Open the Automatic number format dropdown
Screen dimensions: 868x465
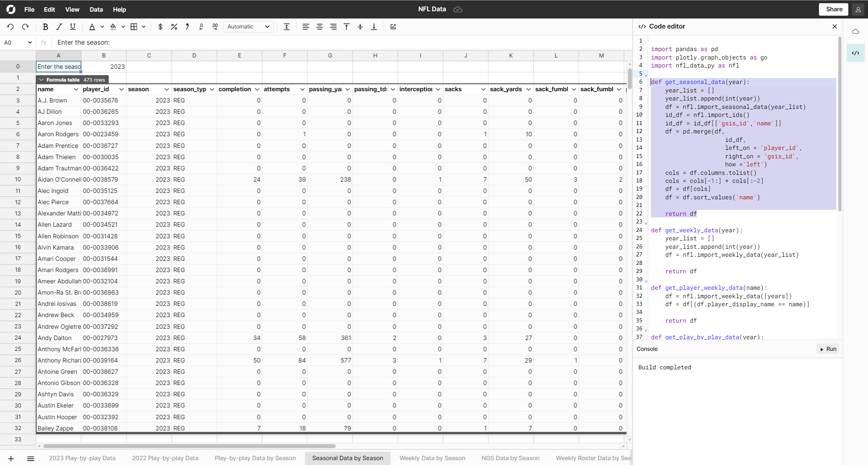click(x=248, y=27)
